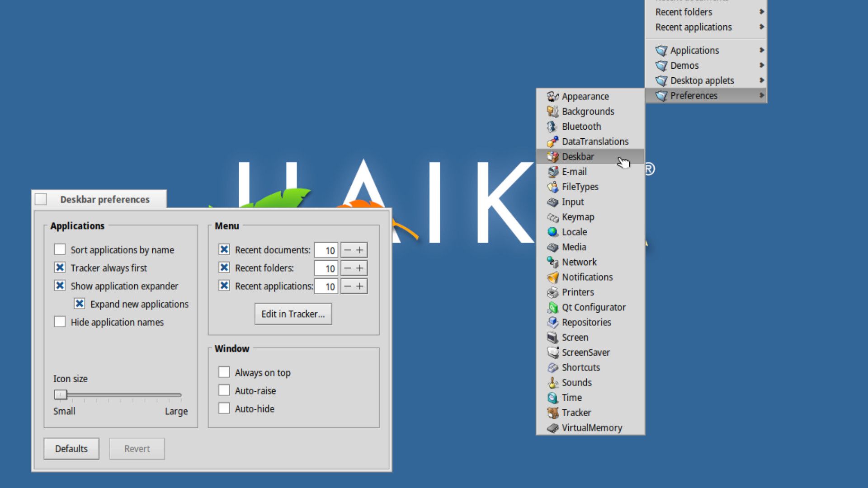Image resolution: width=868 pixels, height=488 pixels.
Task: Open the Desktop applets menu entry
Action: [x=706, y=80]
